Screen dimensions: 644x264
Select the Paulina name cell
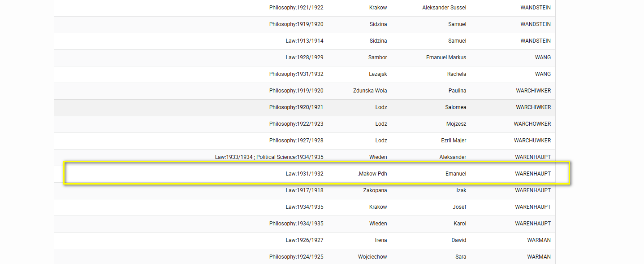click(x=456, y=91)
